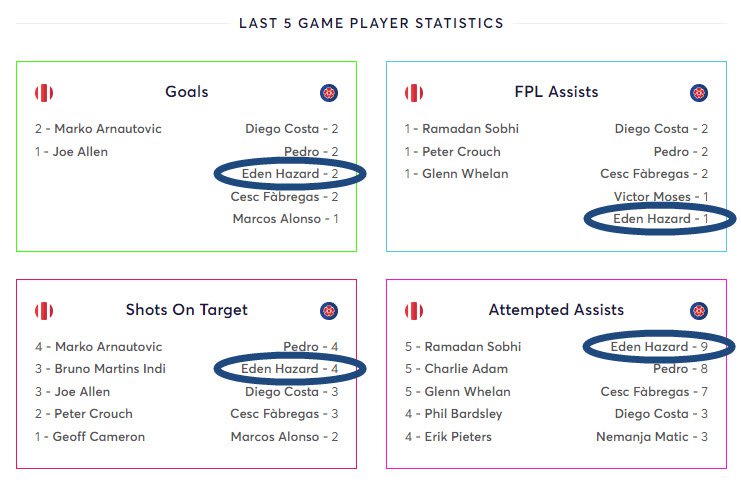Screen dimensions: 741x485
Task: Select the Attempted Assists heading
Action: click(556, 310)
